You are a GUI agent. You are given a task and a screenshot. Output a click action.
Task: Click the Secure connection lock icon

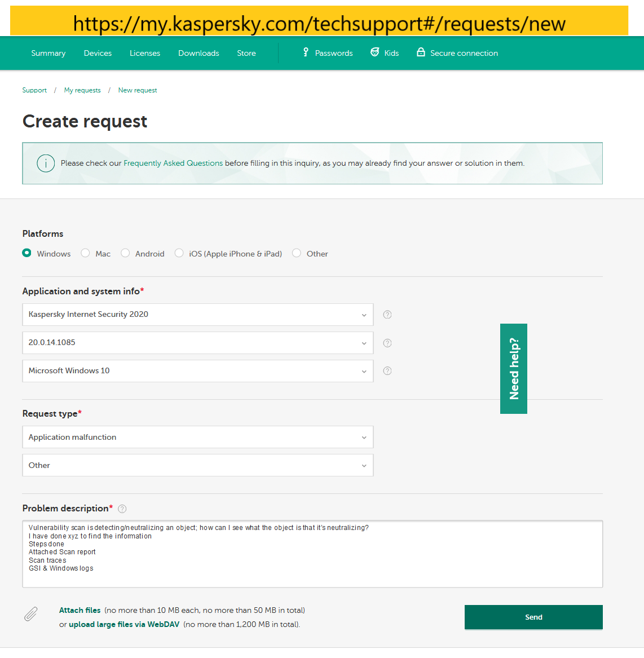point(421,52)
